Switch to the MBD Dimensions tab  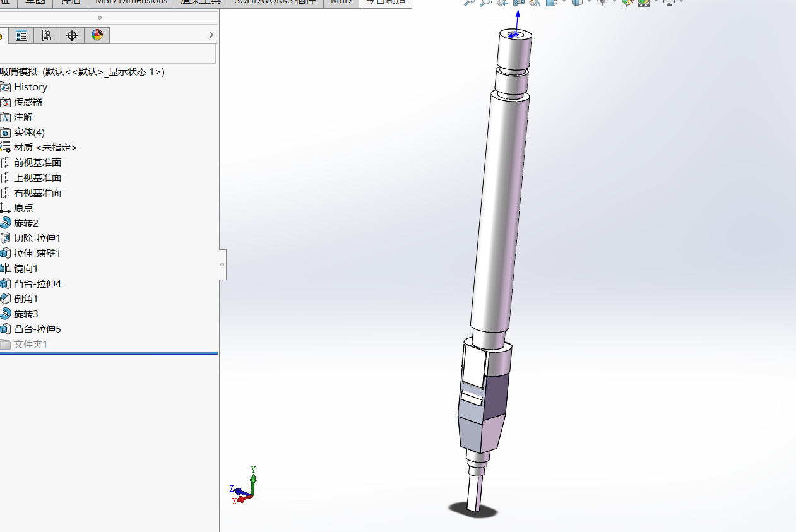tap(131, 3)
